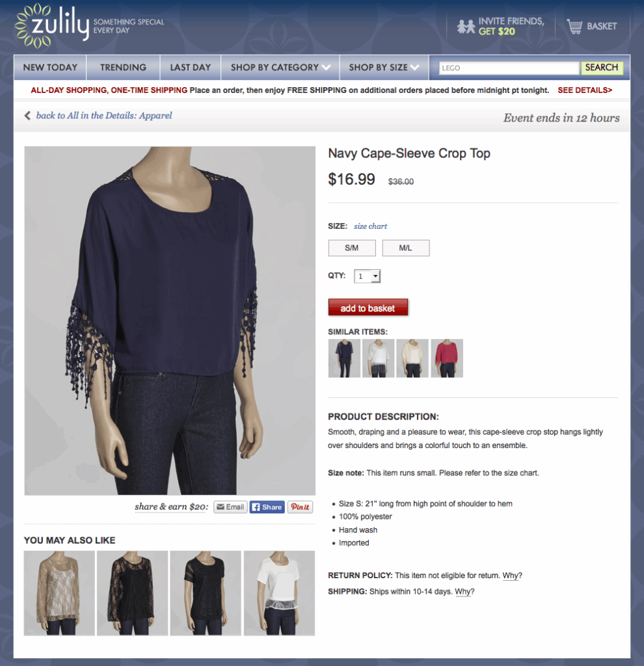The height and width of the screenshot is (666, 644).
Task: Open the QTY quantity dropdown
Action: pyautogui.click(x=367, y=276)
